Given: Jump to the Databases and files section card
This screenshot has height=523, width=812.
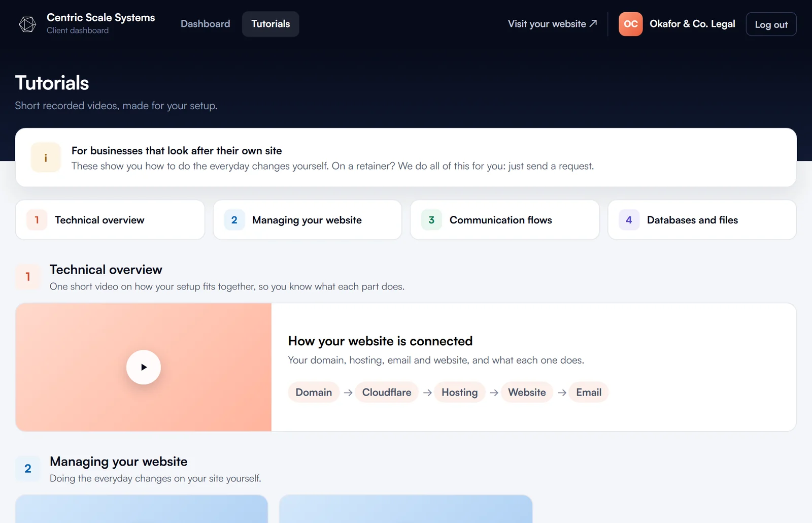Looking at the screenshot, I should coord(702,220).
